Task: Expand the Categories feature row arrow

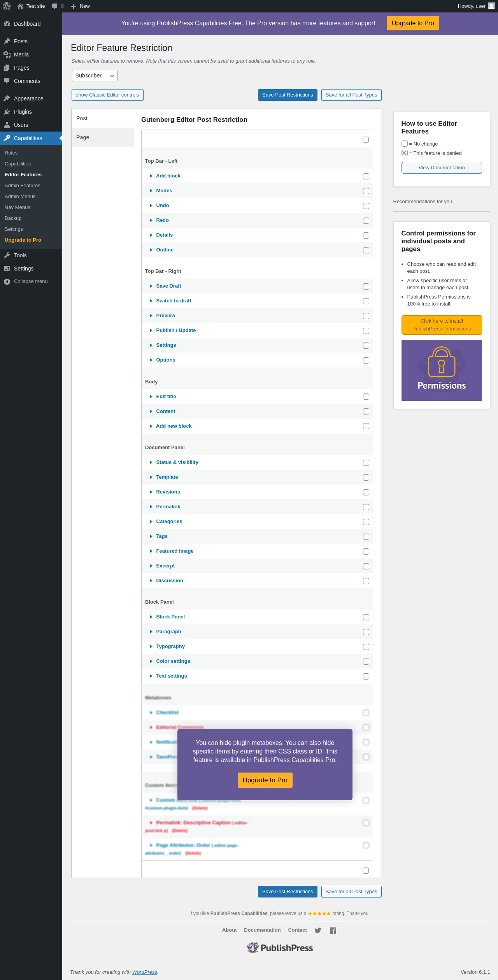Action: coord(151,522)
